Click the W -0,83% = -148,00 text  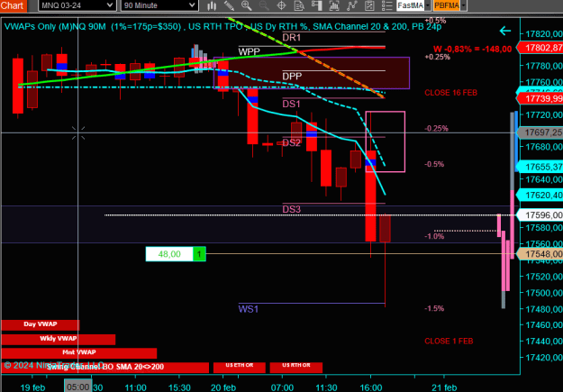[x=473, y=50]
